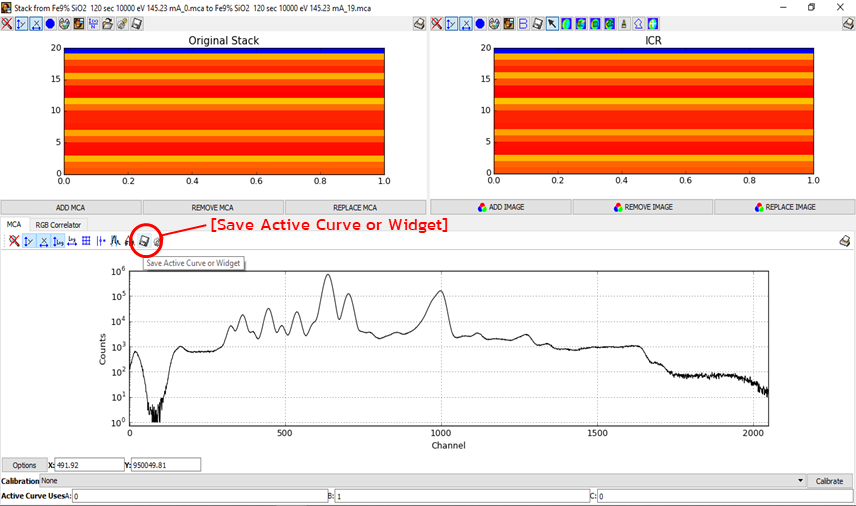Click blue circle aspect-ratio icon in Original Stack toolbar
The height and width of the screenshot is (506, 856).
pos(50,24)
